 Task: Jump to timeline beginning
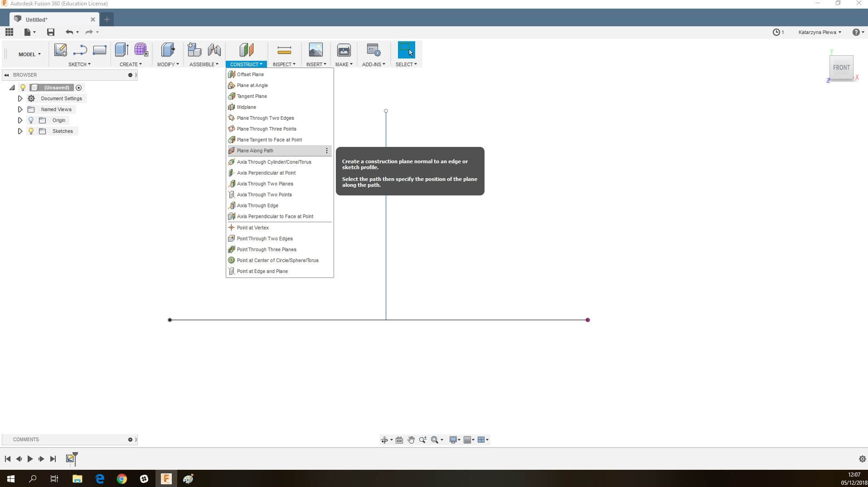pos(8,459)
